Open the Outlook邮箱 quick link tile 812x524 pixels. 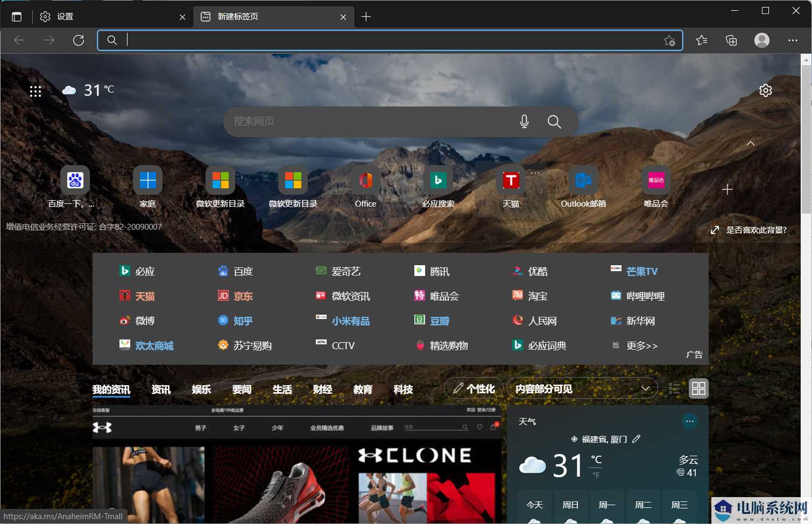(x=583, y=187)
